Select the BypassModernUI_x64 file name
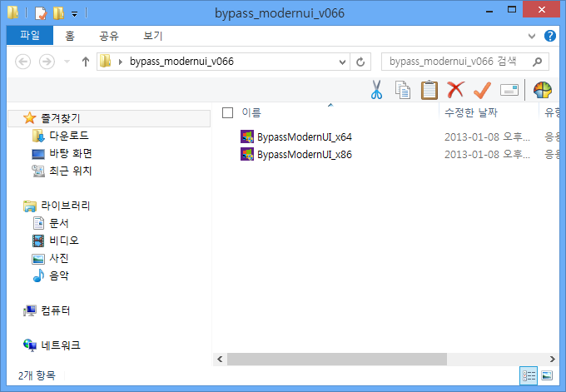This screenshot has width=566, height=392. click(x=305, y=137)
